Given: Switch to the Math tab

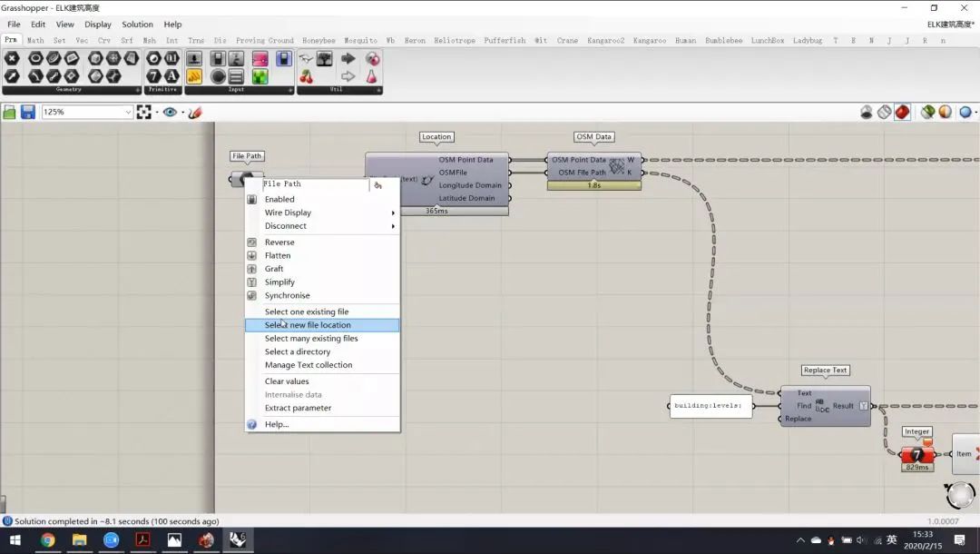Looking at the screenshot, I should [x=35, y=40].
